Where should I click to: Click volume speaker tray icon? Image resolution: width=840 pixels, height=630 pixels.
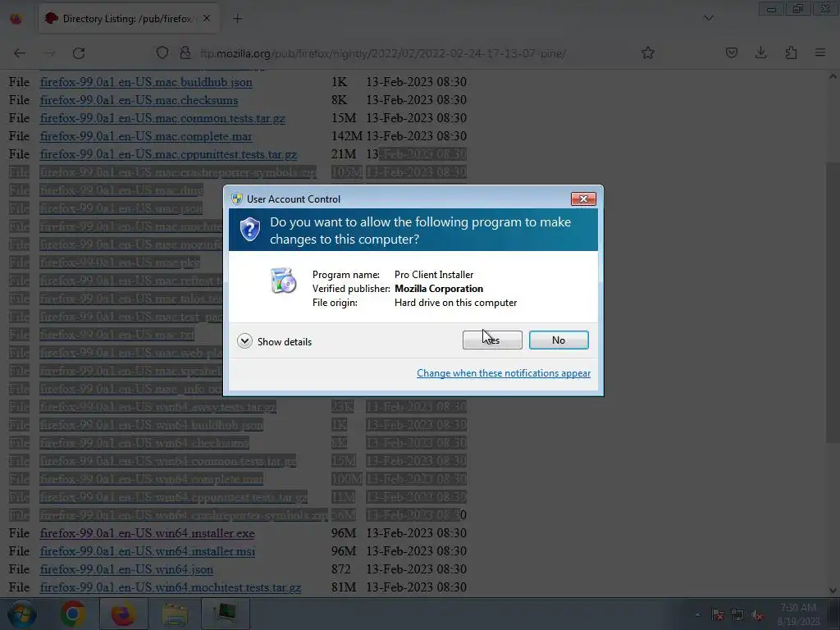(x=757, y=615)
